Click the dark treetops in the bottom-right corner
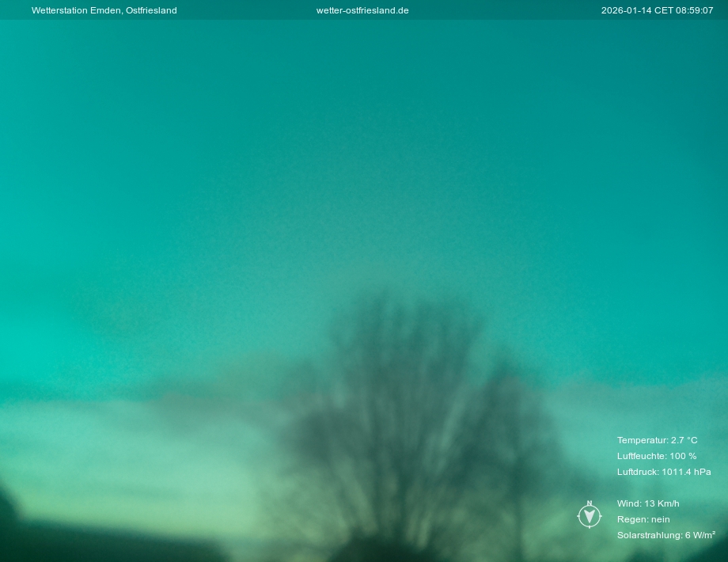The height and width of the screenshot is (562, 728). (x=696, y=552)
